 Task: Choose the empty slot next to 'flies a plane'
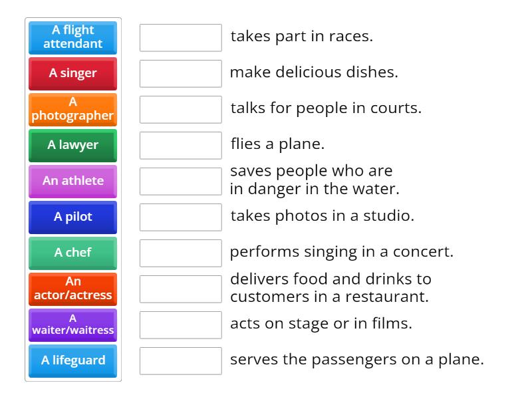coord(181,146)
